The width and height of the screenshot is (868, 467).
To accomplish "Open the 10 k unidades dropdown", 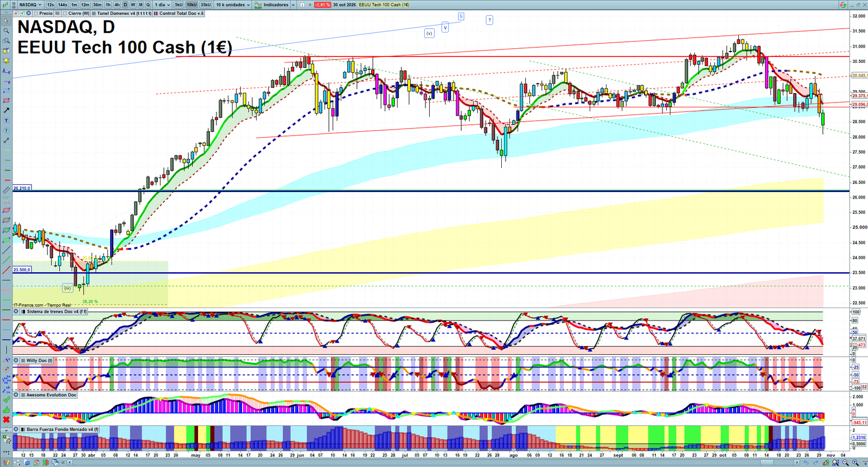I will (x=233, y=5).
